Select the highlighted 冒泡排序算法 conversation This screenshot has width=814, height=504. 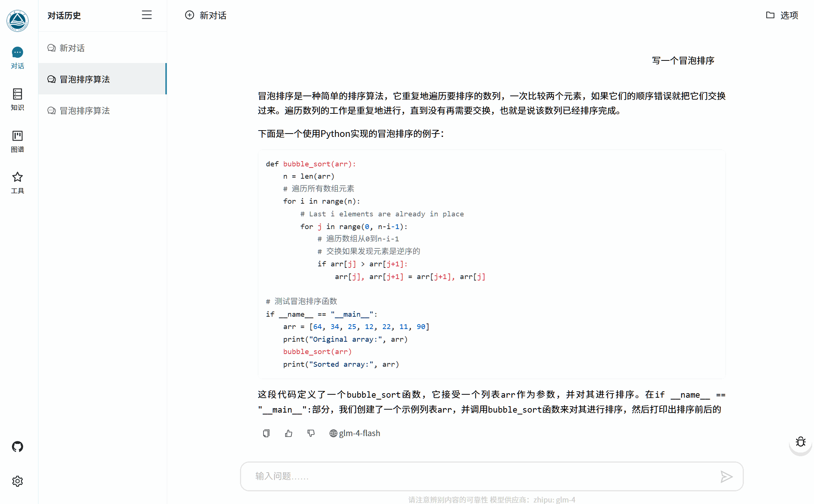(85, 79)
